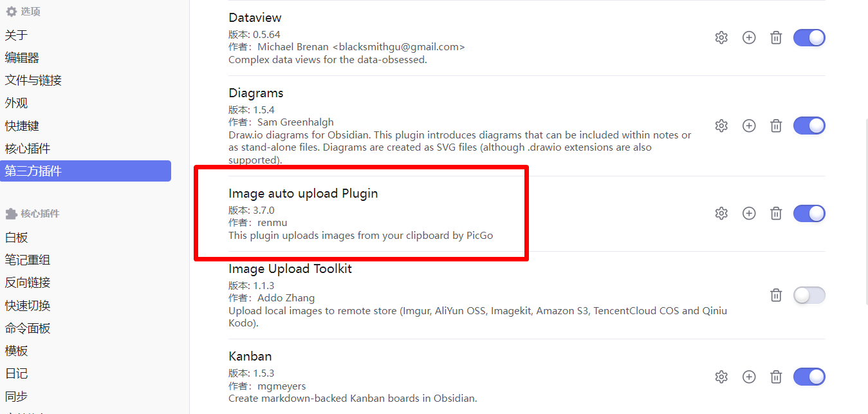Delete the Diagrams plugin via trash icon
The image size is (868, 414).
776,126
